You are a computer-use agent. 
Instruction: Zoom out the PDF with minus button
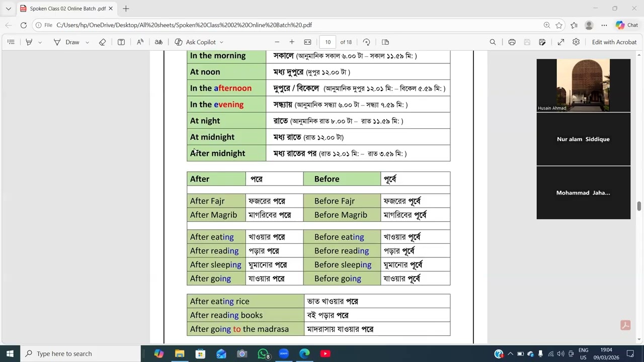click(x=277, y=42)
